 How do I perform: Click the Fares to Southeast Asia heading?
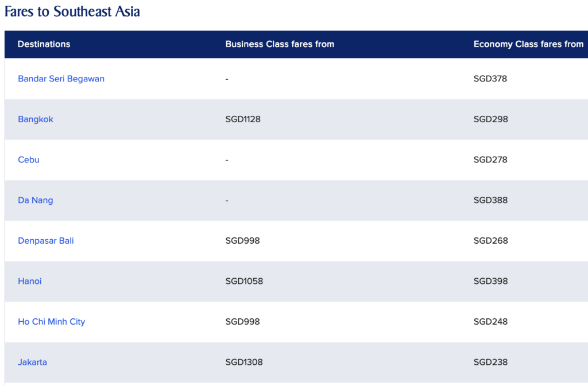[72, 11]
